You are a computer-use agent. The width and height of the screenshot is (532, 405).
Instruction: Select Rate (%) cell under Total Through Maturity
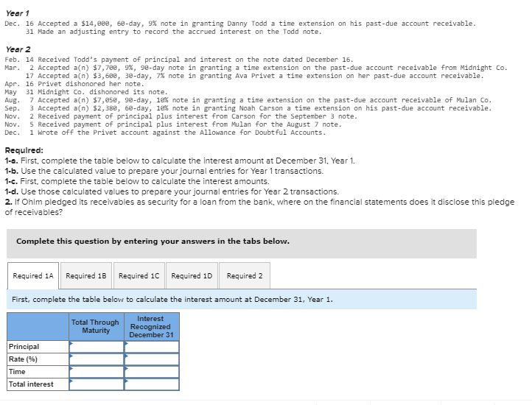[x=97, y=359]
